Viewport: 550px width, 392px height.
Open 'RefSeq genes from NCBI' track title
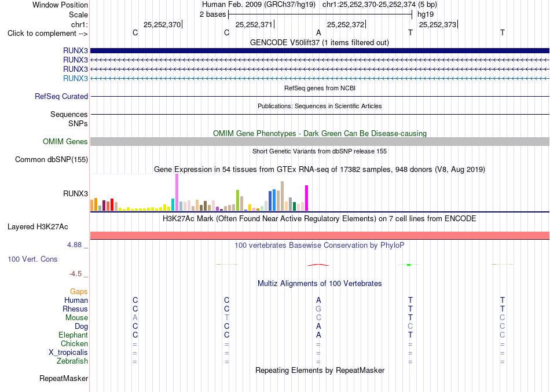[320, 88]
